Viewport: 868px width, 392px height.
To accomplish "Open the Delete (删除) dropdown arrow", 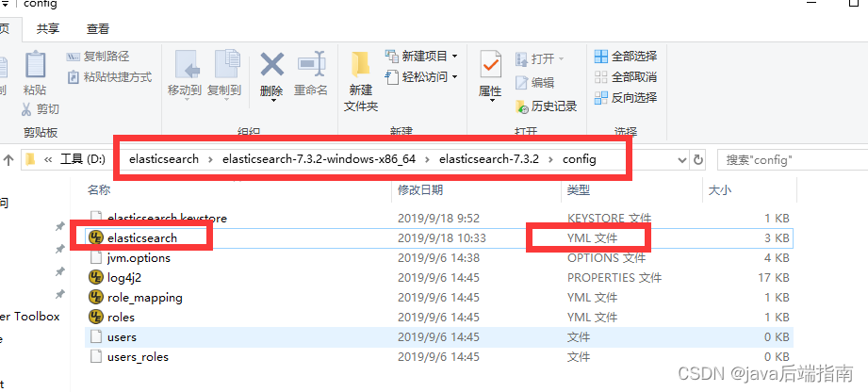I will (x=272, y=102).
